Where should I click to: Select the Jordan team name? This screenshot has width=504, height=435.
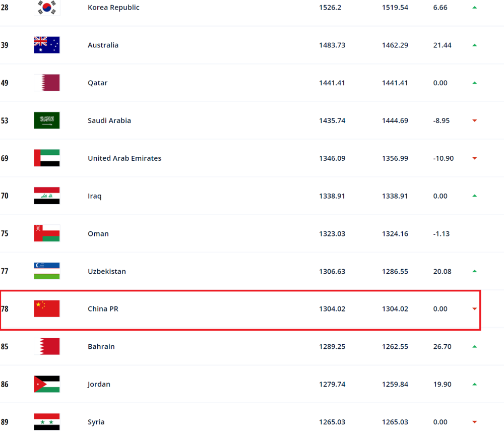(x=99, y=384)
